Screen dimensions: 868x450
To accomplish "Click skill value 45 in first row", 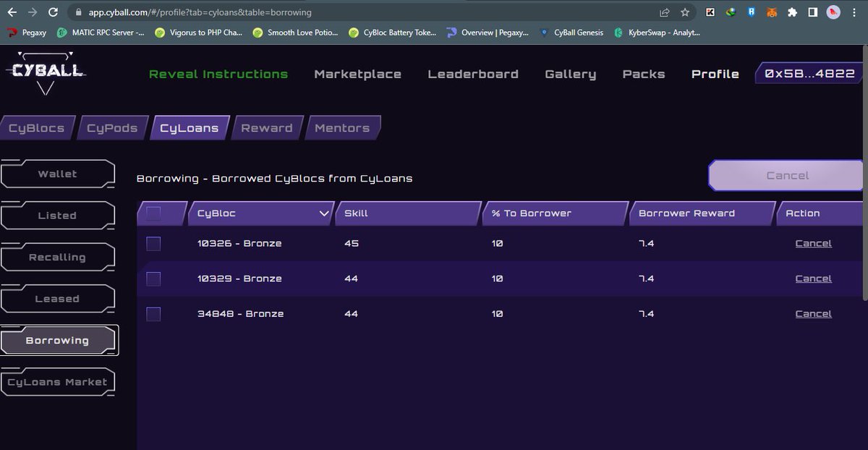I will 352,244.
